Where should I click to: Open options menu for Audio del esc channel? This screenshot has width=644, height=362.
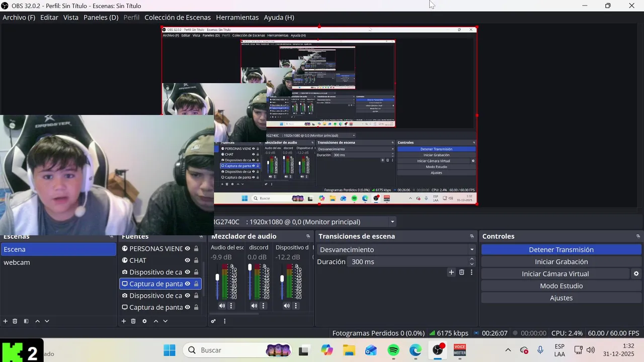pos(231,306)
